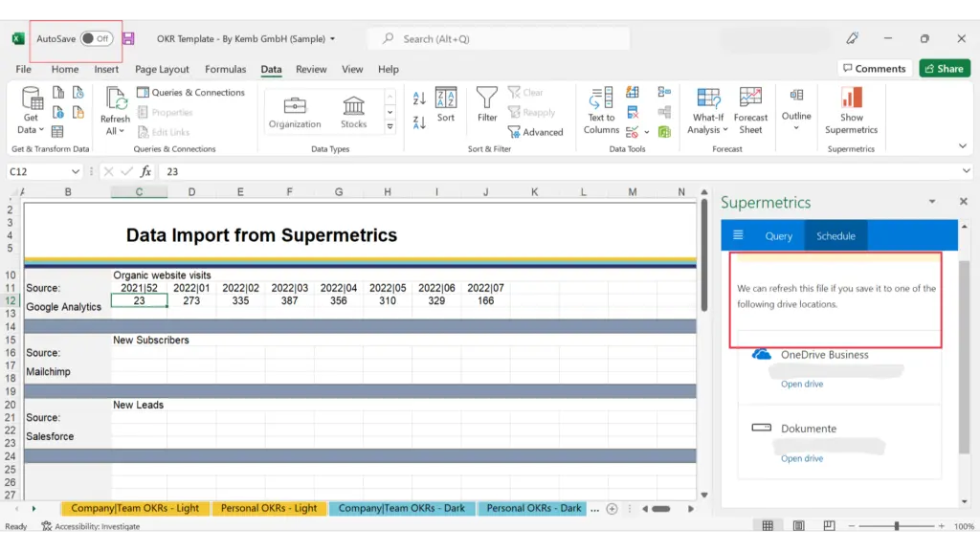
Task: Switch to Supermetrics Query tab
Action: click(778, 236)
